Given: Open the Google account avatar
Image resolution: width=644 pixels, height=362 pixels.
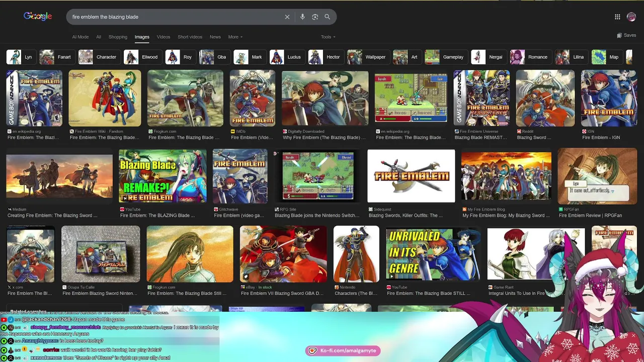Looking at the screenshot, I should [x=631, y=17].
